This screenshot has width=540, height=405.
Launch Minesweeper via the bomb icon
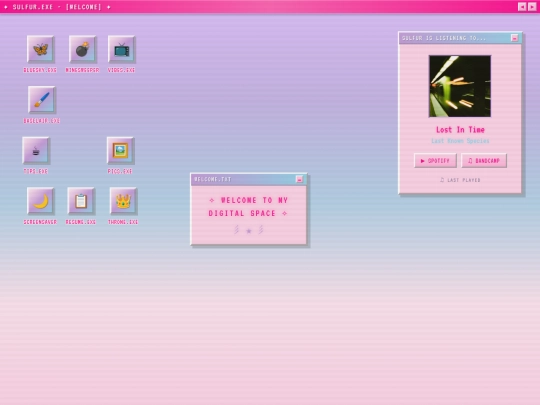(x=82, y=49)
